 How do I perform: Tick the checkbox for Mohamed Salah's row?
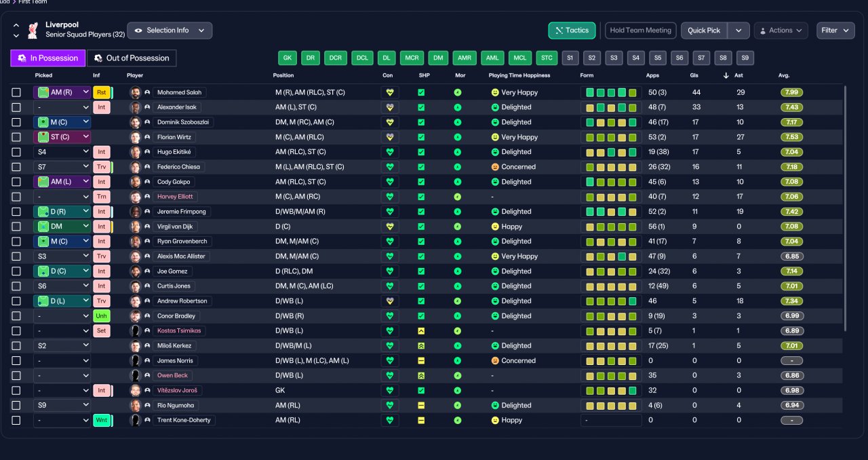[16, 92]
